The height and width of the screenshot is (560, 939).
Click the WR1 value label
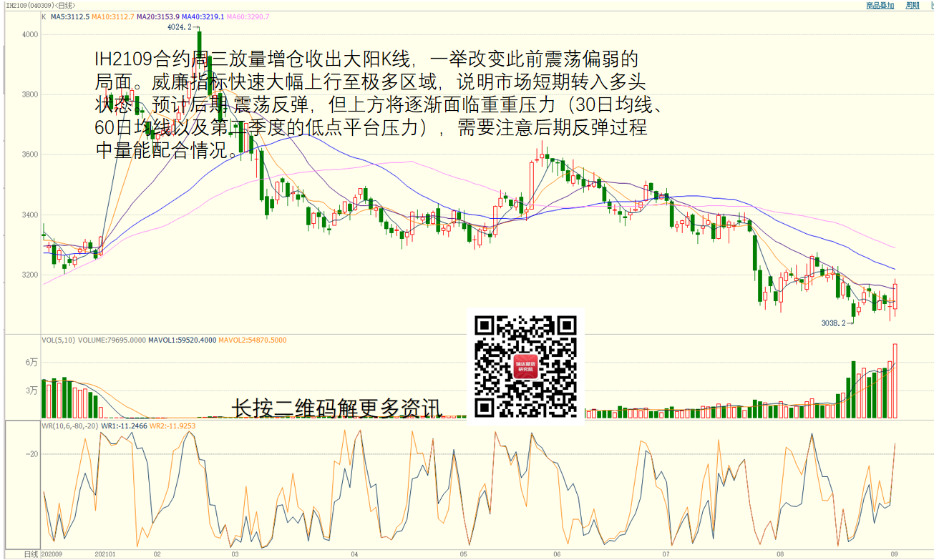click(x=124, y=426)
